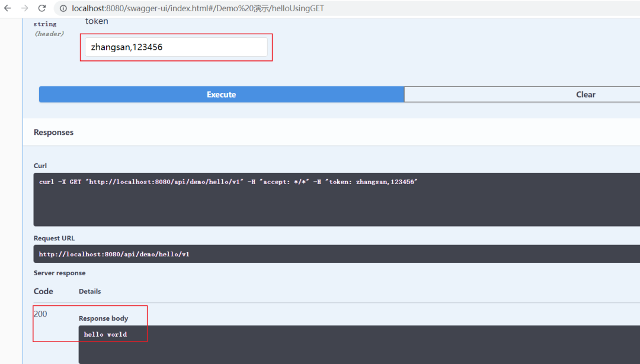The image size is (640, 364).
Task: Go back with the browser back arrow
Action: [8, 8]
